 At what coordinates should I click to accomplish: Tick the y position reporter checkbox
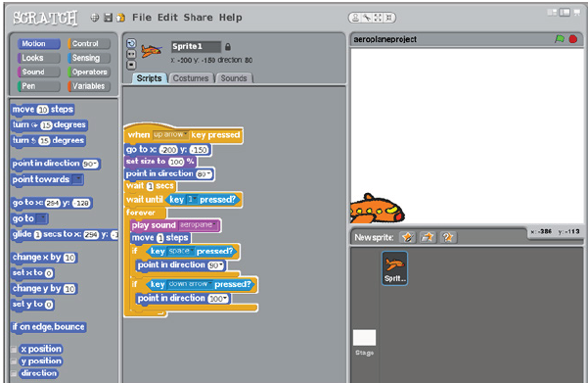pyautogui.click(x=14, y=361)
